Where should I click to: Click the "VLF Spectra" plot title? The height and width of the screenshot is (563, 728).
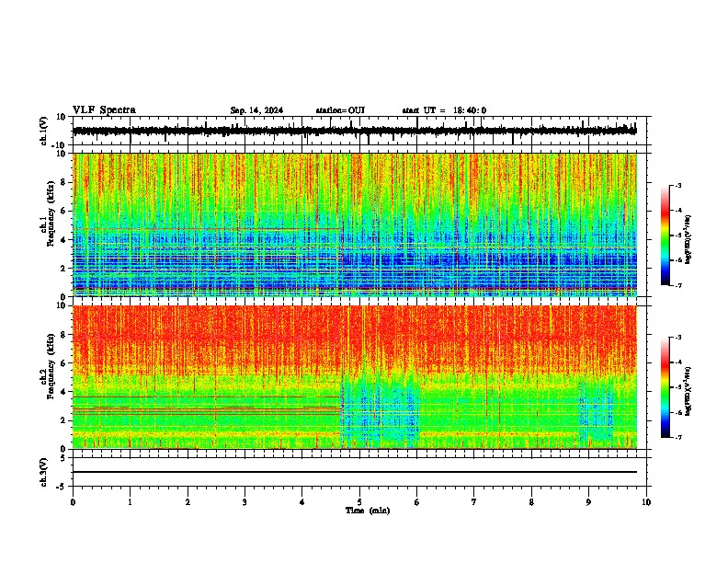(104, 110)
